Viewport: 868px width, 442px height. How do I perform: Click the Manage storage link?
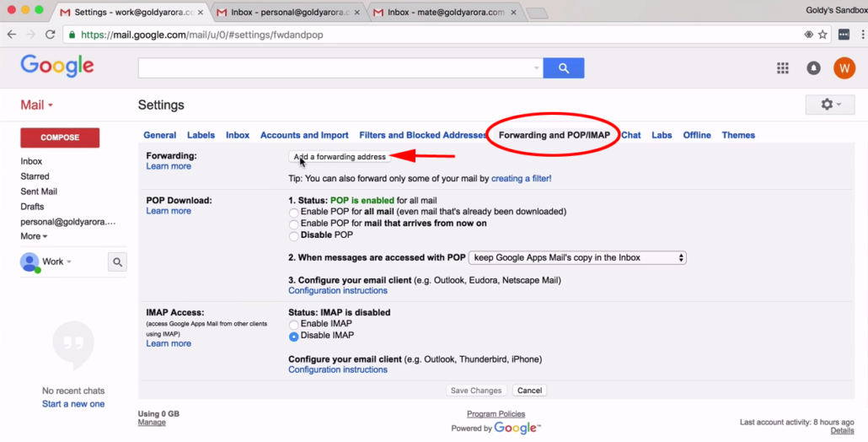tap(152, 422)
